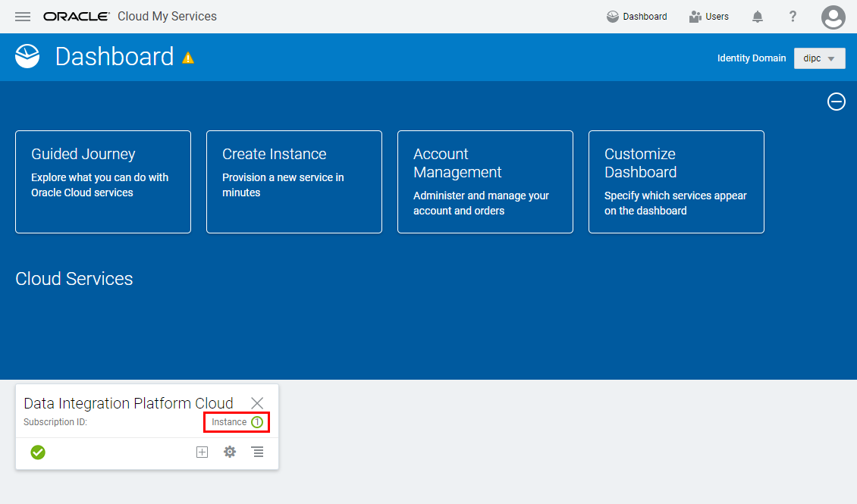Open the hamburger navigation menu
This screenshot has width=857, height=504.
pyautogui.click(x=23, y=17)
